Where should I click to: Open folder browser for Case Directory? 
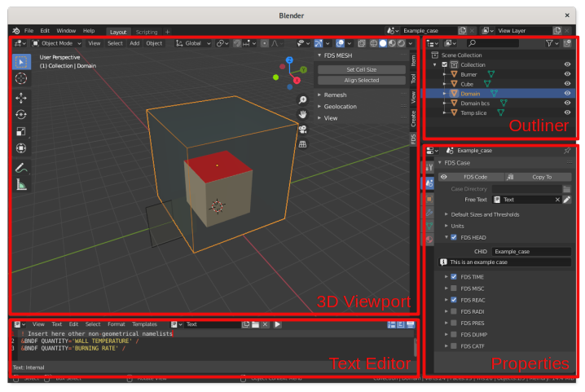pos(567,189)
